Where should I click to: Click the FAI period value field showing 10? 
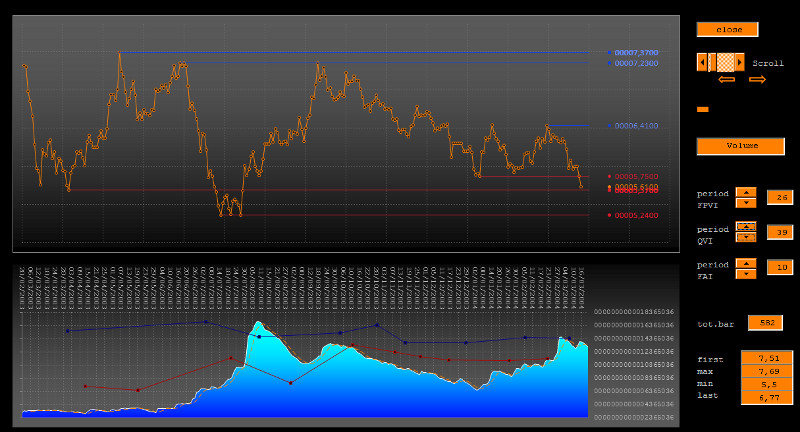pyautogui.click(x=779, y=267)
